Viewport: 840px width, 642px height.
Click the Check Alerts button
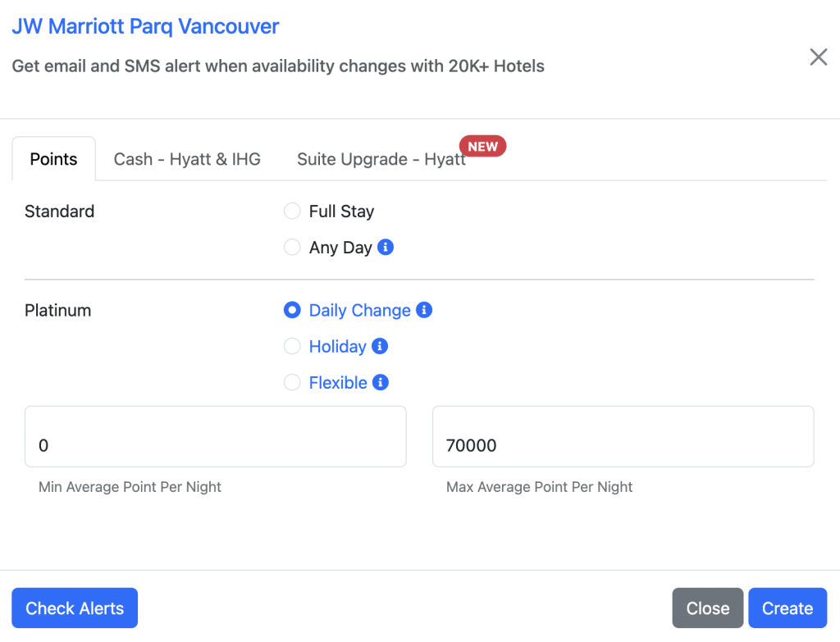tap(75, 608)
